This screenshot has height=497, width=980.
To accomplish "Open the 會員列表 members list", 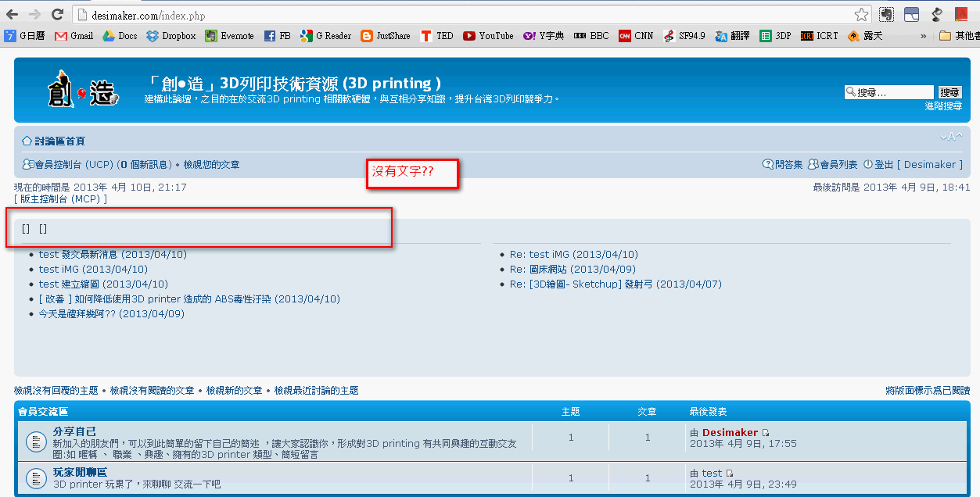I will click(x=833, y=165).
